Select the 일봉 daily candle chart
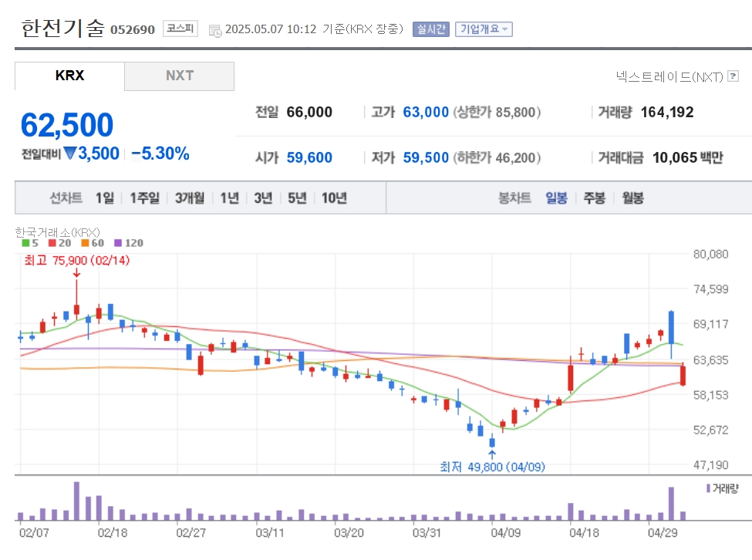Image resolution: width=752 pixels, height=560 pixels. point(556,197)
